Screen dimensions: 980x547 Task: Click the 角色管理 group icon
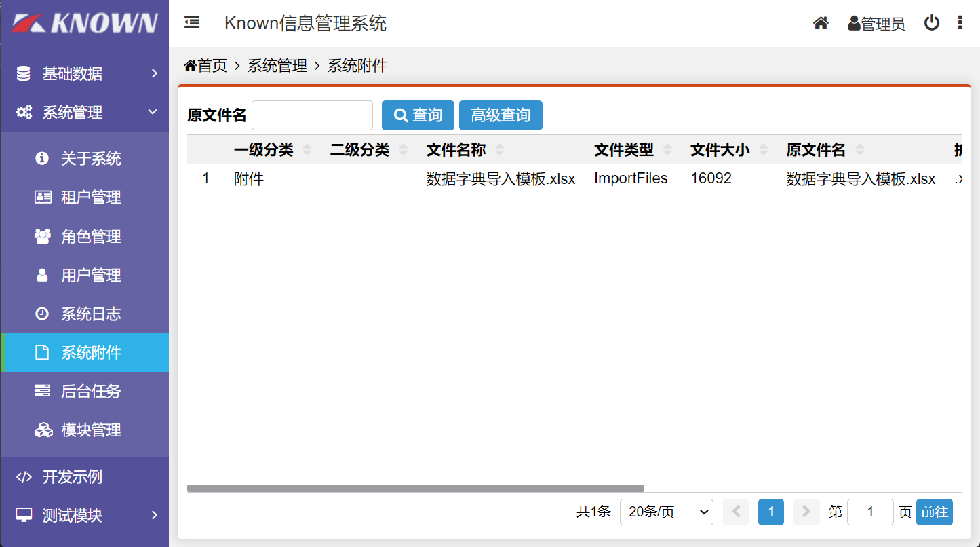[42, 235]
